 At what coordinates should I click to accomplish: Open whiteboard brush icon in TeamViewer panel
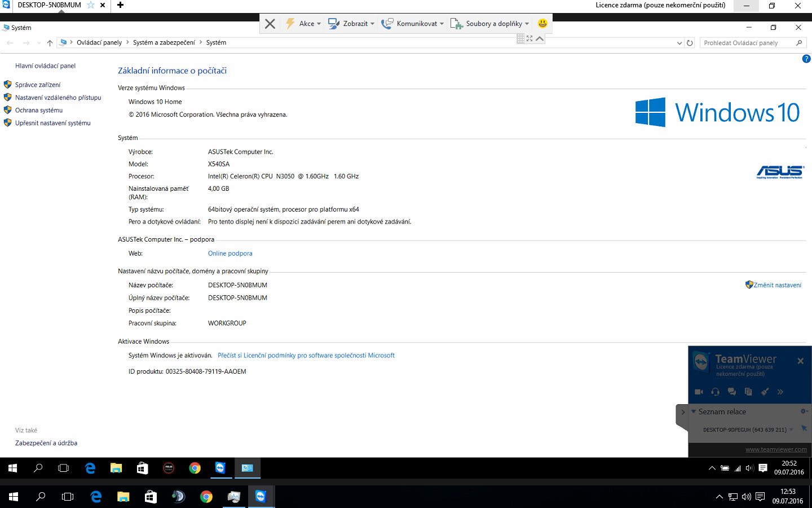click(x=765, y=392)
